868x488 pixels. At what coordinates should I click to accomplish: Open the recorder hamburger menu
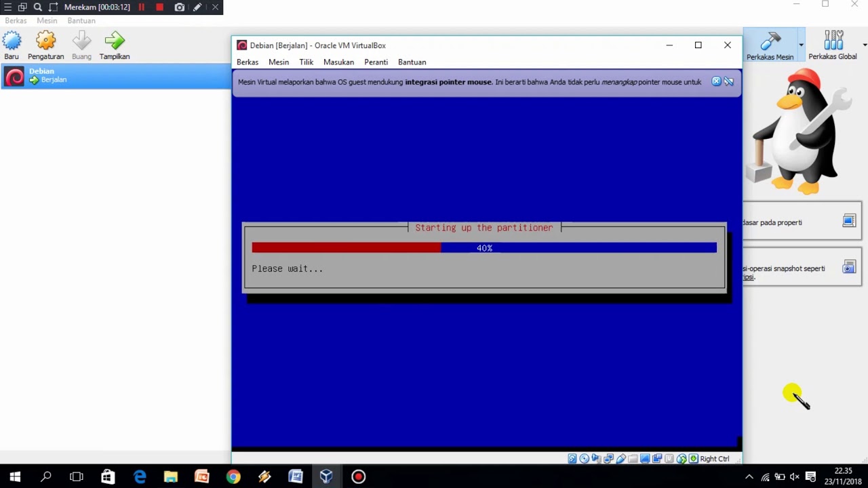(7, 7)
